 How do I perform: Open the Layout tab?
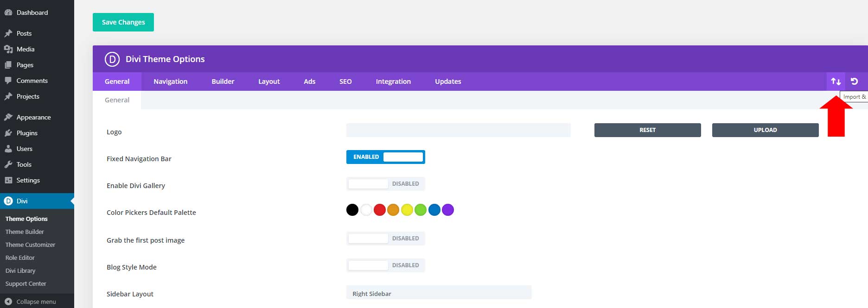point(269,82)
